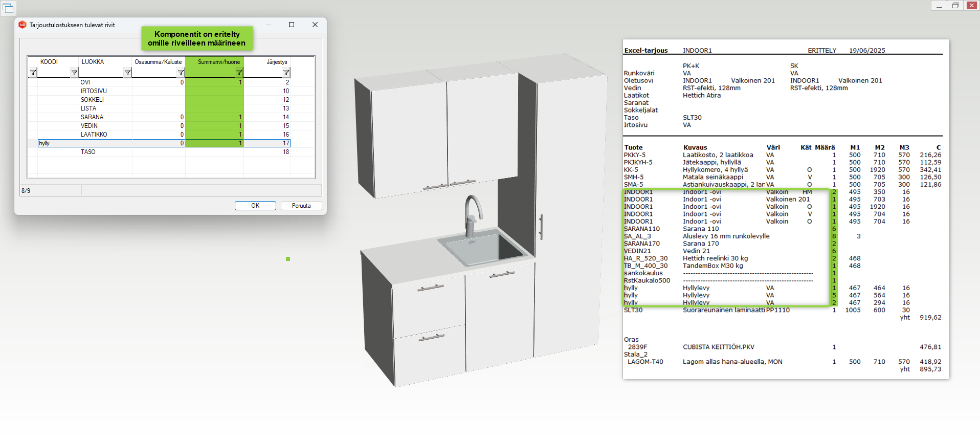Select the TASO row in the list
Screen dimensions: 980x440
tap(88, 152)
